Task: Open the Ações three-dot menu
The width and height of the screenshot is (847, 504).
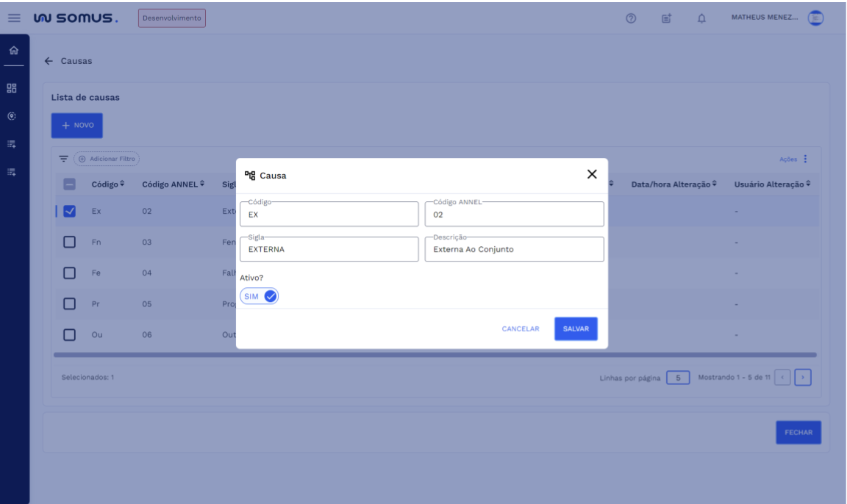Action: tap(805, 159)
